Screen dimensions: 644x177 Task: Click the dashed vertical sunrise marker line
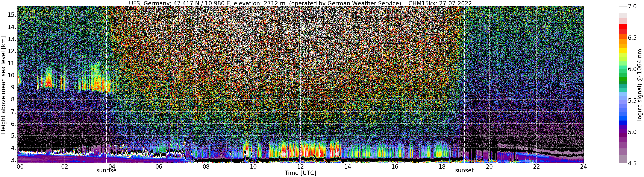[x=107, y=85]
